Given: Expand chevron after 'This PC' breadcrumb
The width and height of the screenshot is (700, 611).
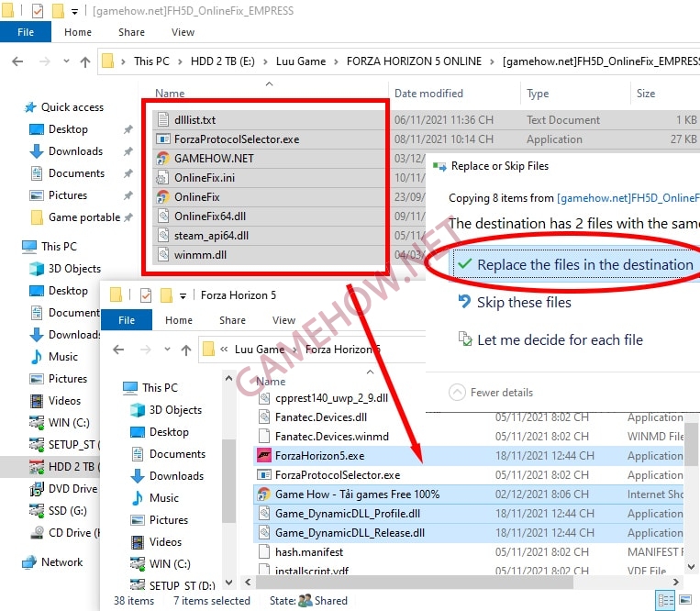Looking at the screenshot, I should pyautogui.click(x=180, y=61).
